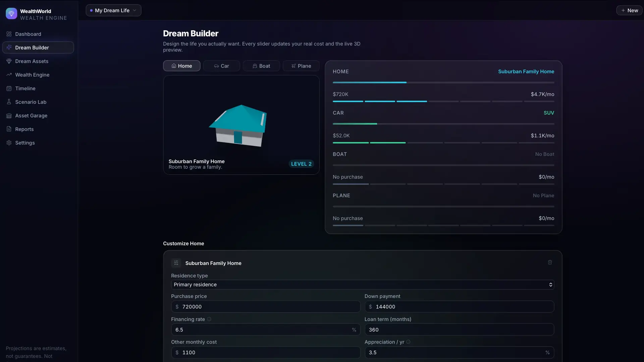644x362 pixels.
Task: Click the No Boat label
Action: pyautogui.click(x=545, y=154)
